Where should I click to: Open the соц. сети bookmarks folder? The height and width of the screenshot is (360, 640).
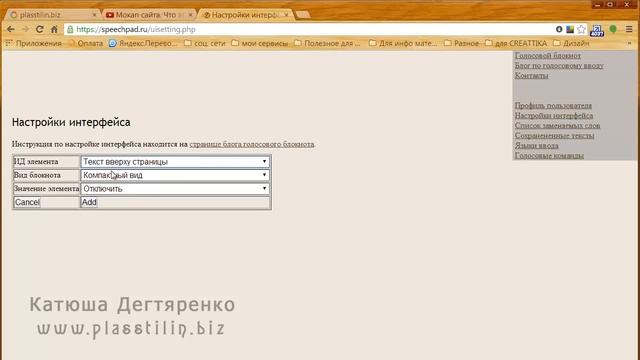click(205, 43)
